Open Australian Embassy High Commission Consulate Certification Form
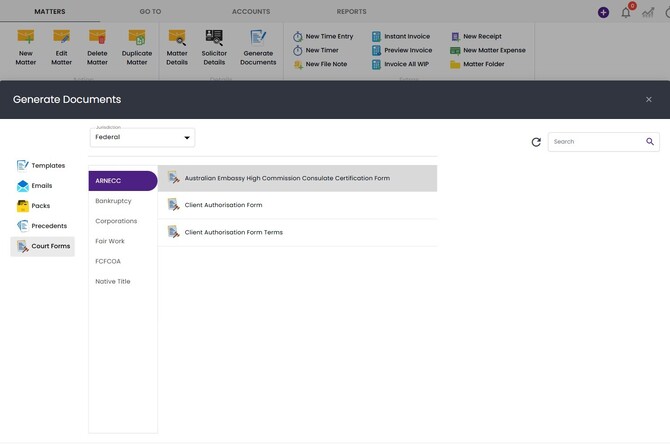 [x=297, y=178]
